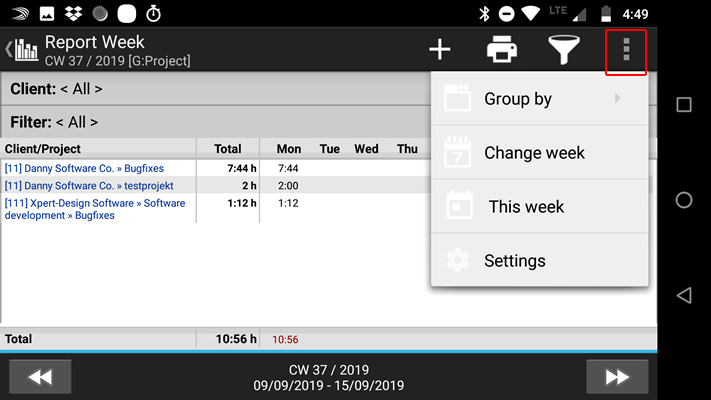711x400 pixels.
Task: Expand submenu arrow beside Group by
Action: click(x=617, y=98)
